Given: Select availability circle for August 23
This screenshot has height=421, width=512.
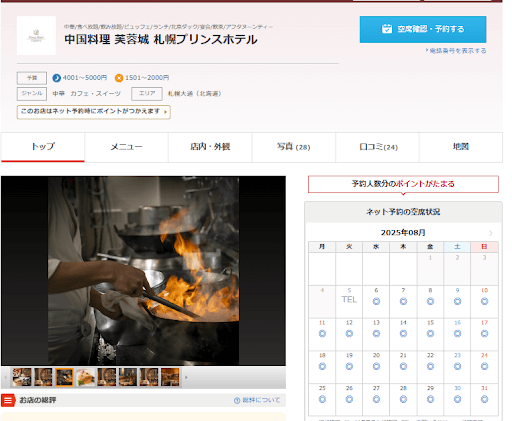Looking at the screenshot, I should coord(457,366).
